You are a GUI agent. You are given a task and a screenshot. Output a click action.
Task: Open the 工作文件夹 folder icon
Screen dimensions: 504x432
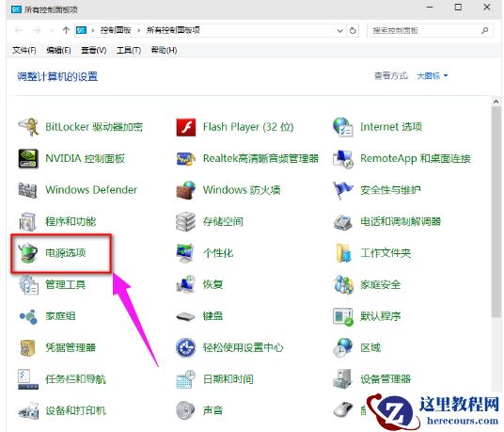pos(343,253)
